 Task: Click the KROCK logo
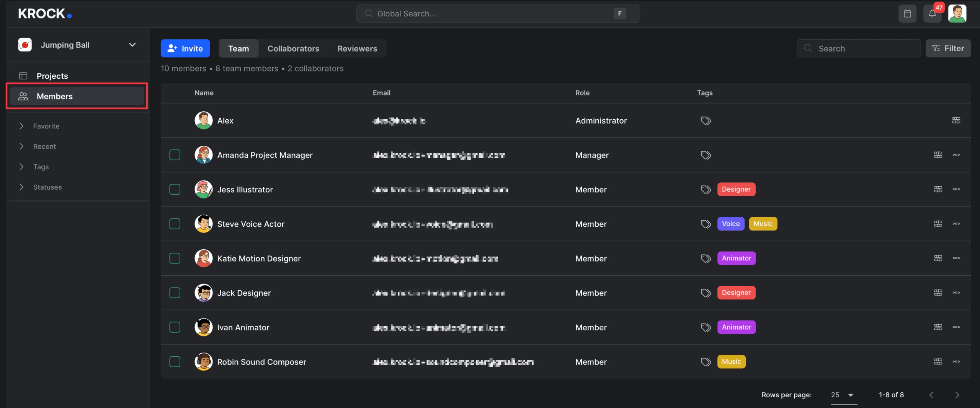[x=44, y=13]
